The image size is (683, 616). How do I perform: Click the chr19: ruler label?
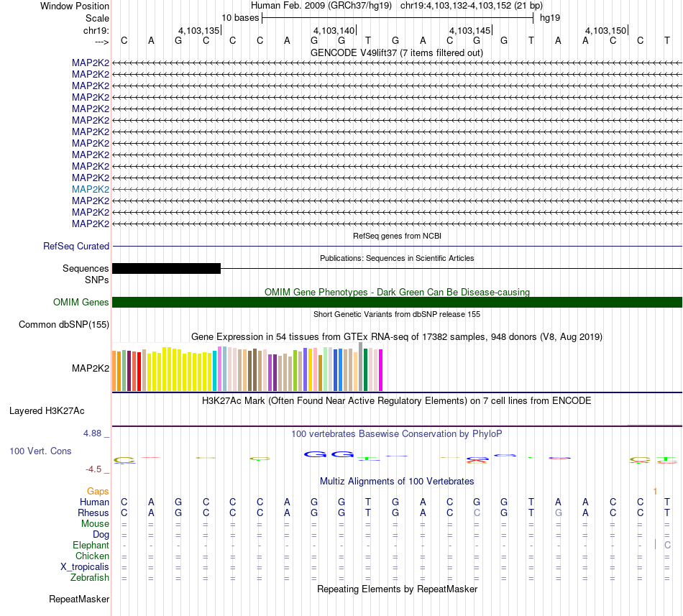click(x=96, y=30)
